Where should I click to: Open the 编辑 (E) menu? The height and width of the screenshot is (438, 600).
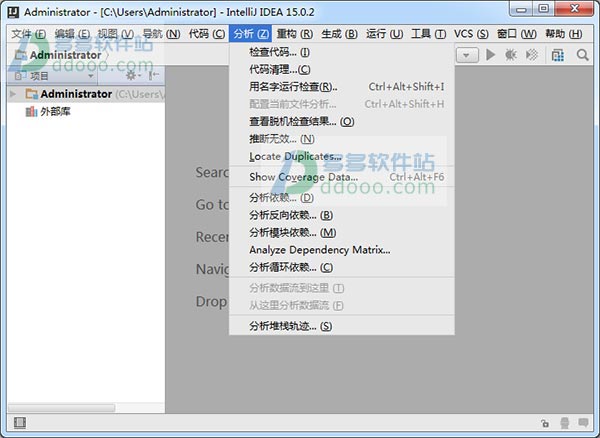tap(72, 34)
